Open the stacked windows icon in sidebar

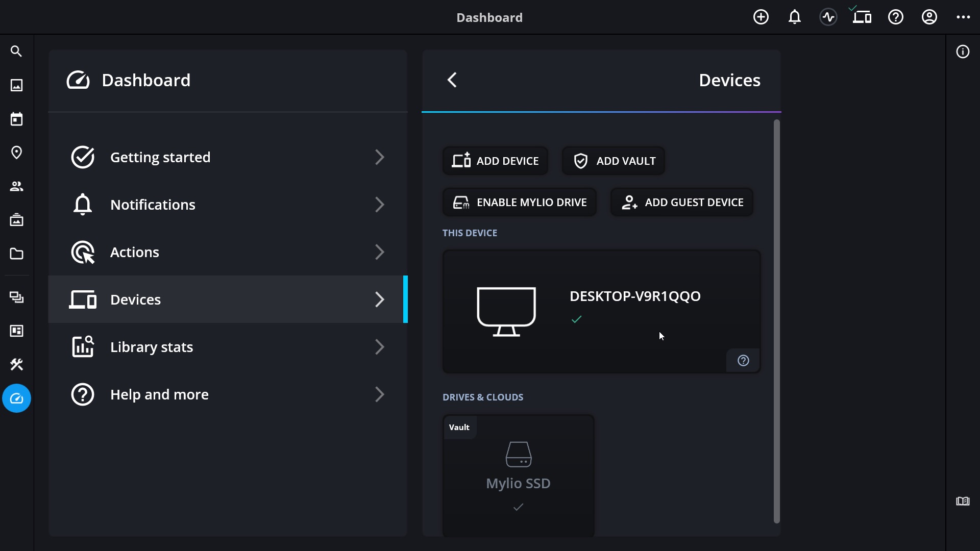point(16,297)
